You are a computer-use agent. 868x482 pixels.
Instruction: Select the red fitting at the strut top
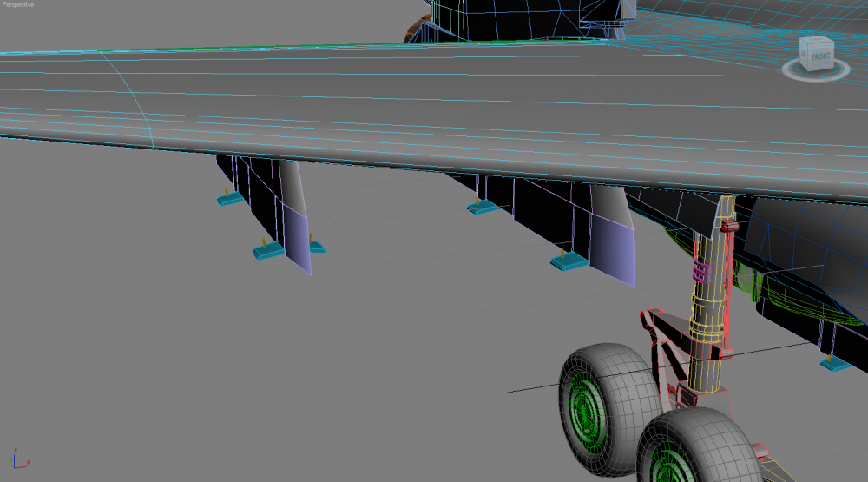point(729,227)
